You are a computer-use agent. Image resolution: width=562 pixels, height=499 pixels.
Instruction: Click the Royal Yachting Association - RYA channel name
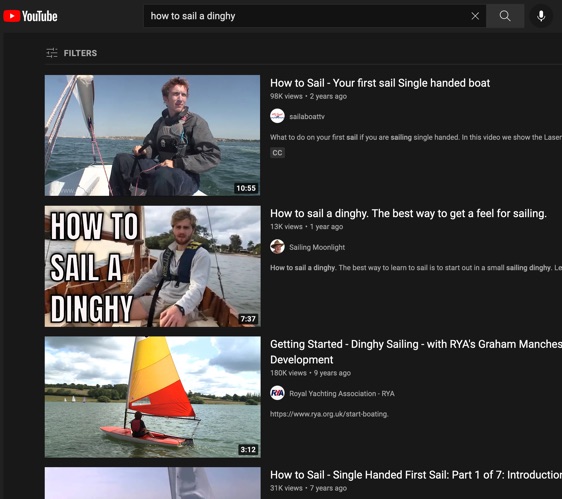coord(342,394)
